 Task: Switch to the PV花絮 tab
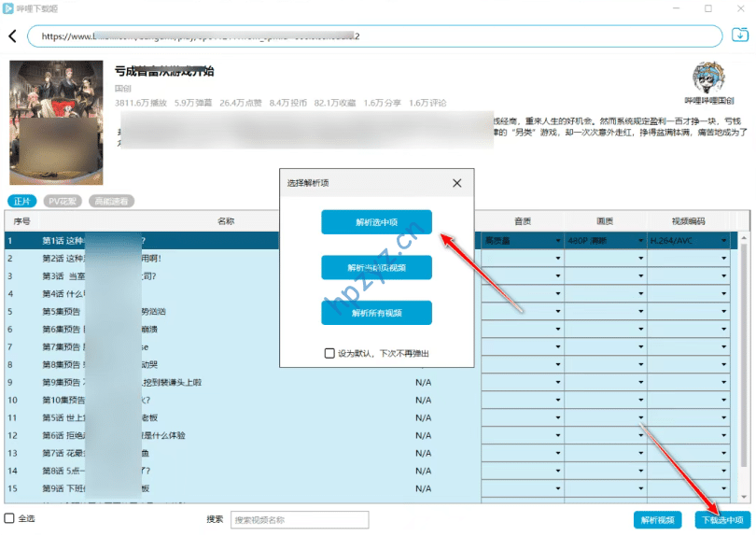point(64,201)
